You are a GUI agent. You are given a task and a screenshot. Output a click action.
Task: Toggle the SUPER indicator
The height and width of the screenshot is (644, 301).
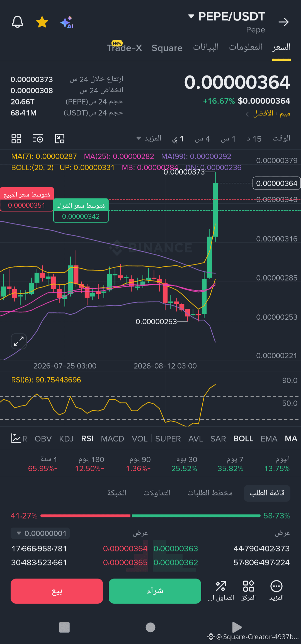(168, 439)
